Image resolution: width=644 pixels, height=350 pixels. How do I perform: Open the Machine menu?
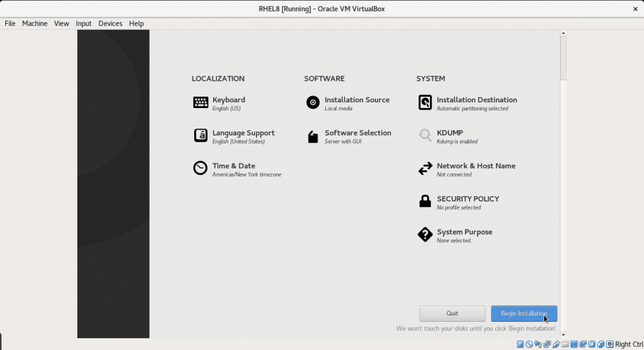(34, 23)
